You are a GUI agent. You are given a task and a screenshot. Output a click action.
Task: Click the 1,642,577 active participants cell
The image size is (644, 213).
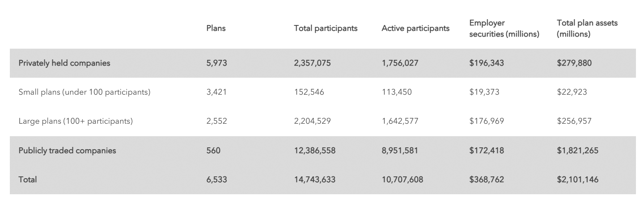(400, 121)
